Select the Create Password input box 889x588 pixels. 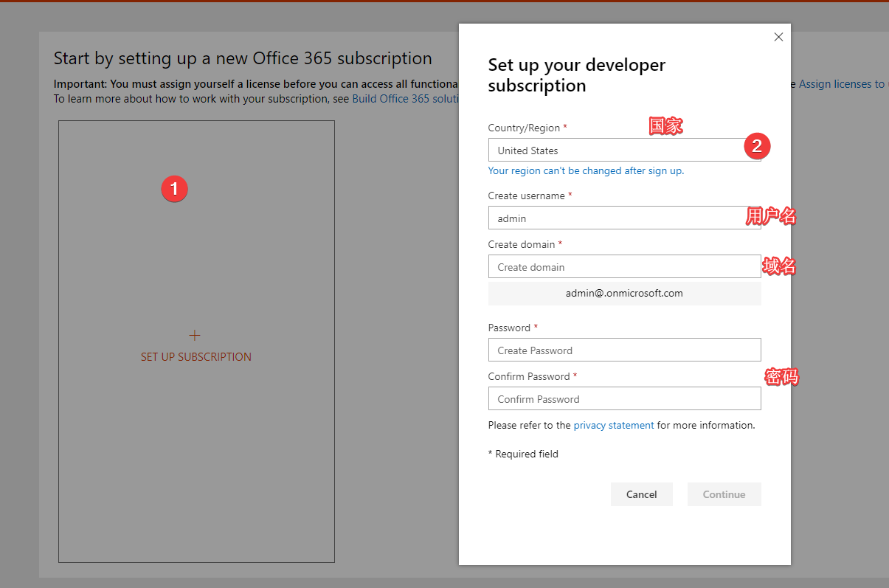point(624,350)
